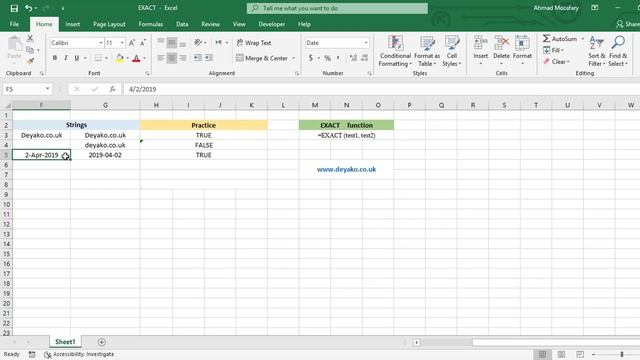
Task: Expand the AutoSum dropdown arrow
Action: (x=582, y=39)
